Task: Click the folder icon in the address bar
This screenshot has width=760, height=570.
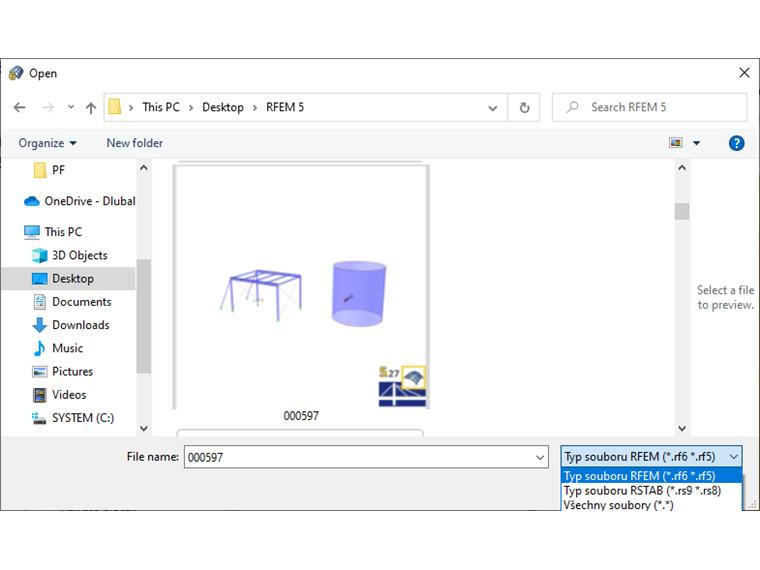Action: [114, 107]
